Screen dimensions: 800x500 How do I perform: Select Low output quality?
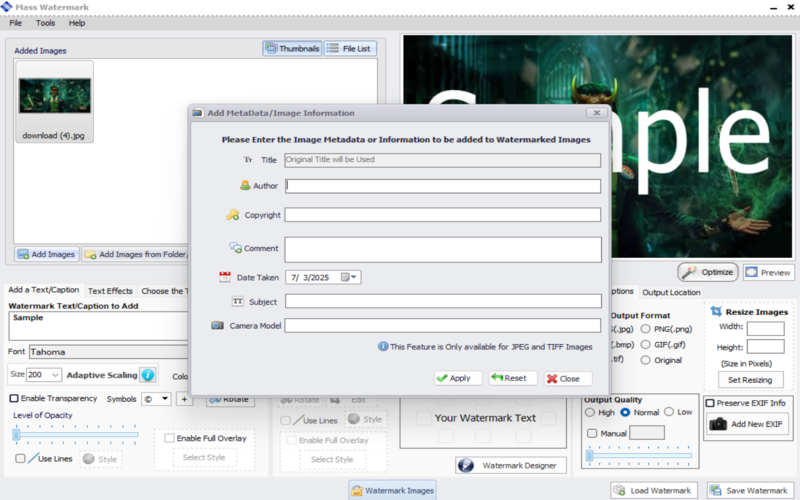[x=669, y=412]
